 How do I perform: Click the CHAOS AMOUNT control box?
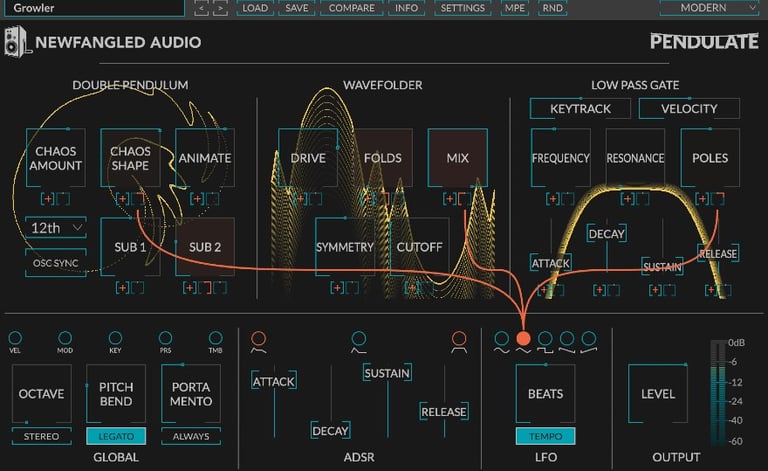pos(56,158)
